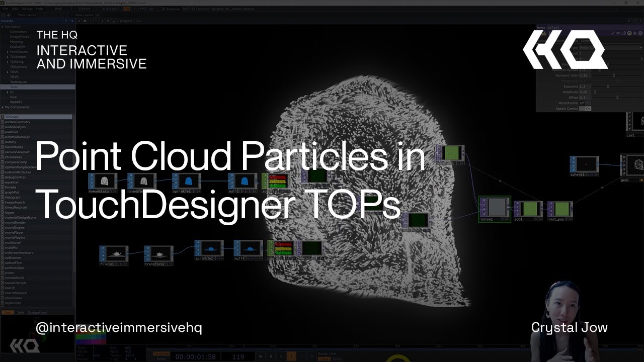Screen dimensions: 644x362
Task: Select the blendModes component icon
Action: pos(3,147)
